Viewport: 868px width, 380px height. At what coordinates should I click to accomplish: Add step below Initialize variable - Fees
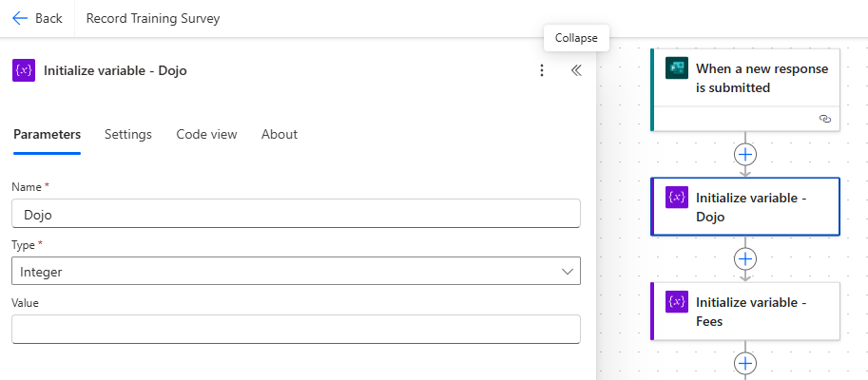(x=745, y=363)
